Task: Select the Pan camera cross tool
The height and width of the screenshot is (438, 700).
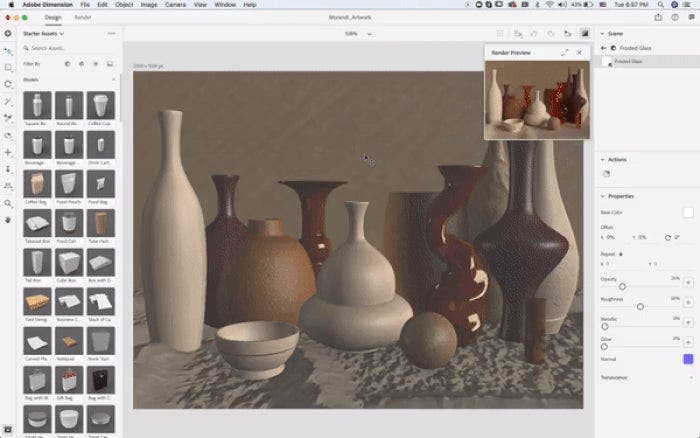Action: pyautogui.click(x=8, y=152)
